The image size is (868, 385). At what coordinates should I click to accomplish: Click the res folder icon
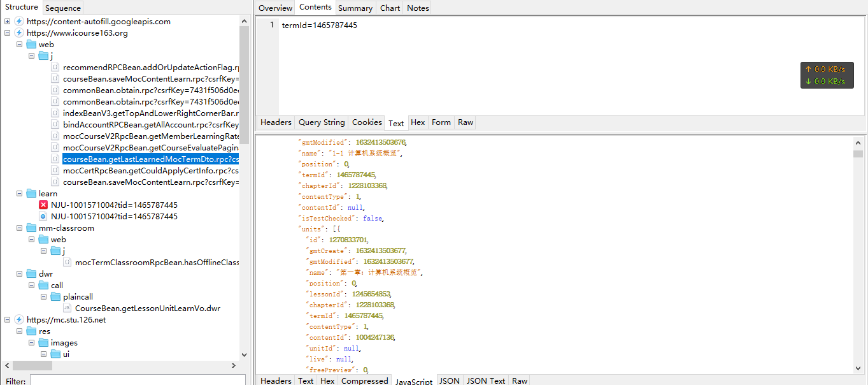tap(31, 331)
